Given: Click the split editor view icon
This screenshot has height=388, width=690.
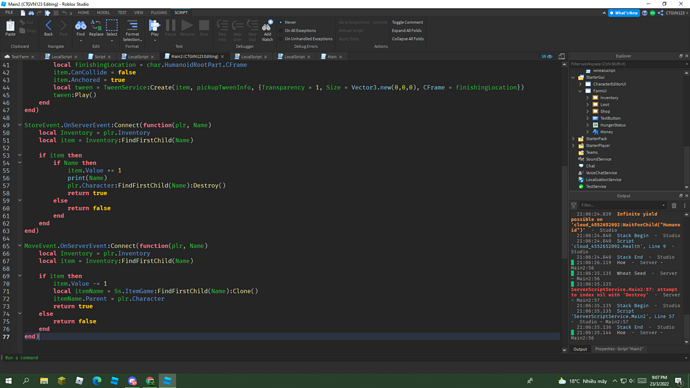Looking at the screenshot, I should 562,56.
